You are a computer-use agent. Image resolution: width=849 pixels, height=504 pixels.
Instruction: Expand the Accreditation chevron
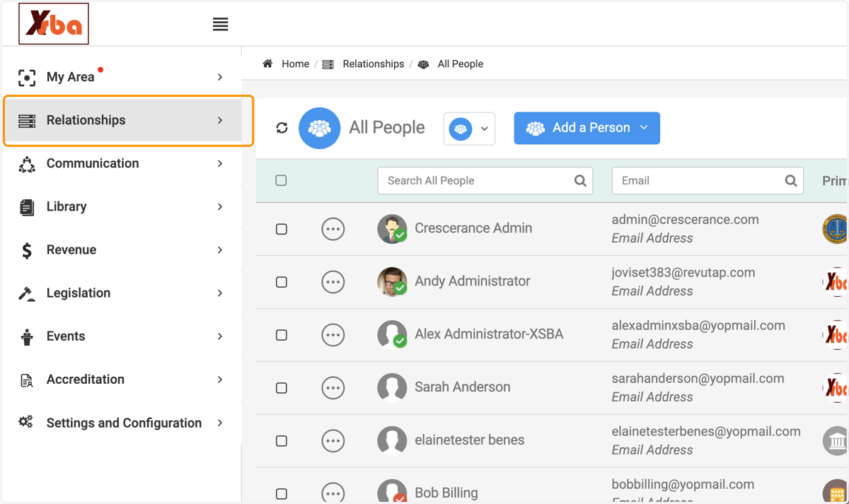pyautogui.click(x=220, y=380)
